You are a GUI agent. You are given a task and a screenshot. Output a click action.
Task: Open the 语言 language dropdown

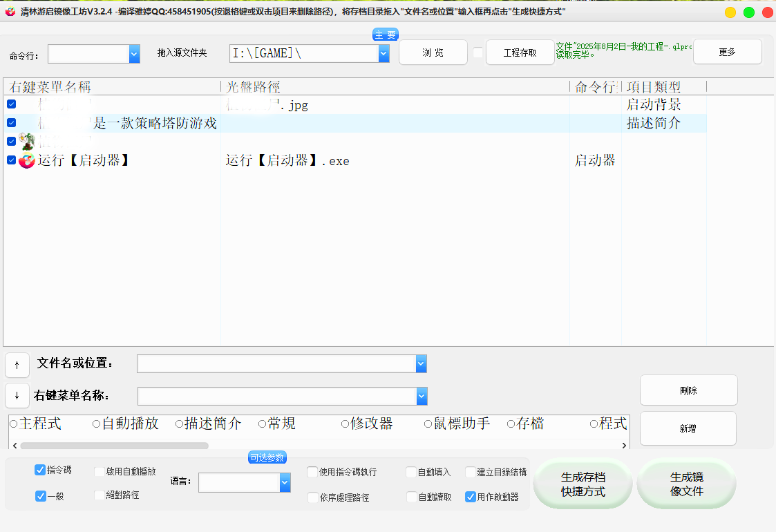click(285, 482)
